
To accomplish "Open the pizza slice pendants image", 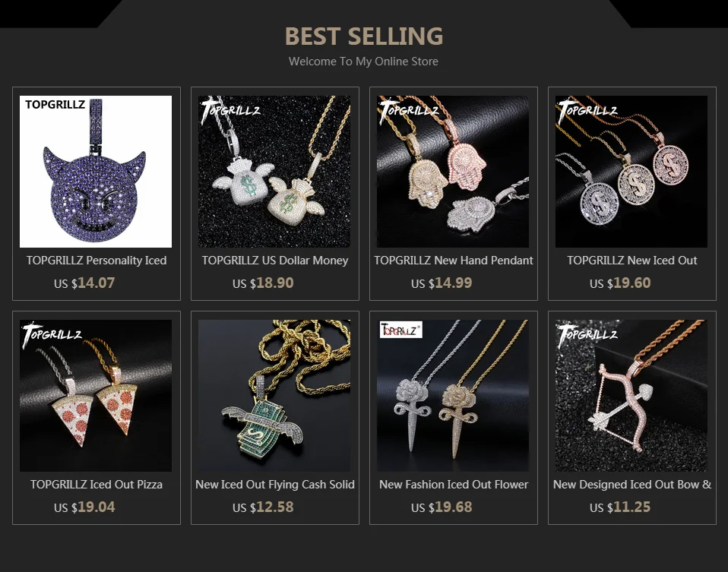I will (x=96, y=396).
